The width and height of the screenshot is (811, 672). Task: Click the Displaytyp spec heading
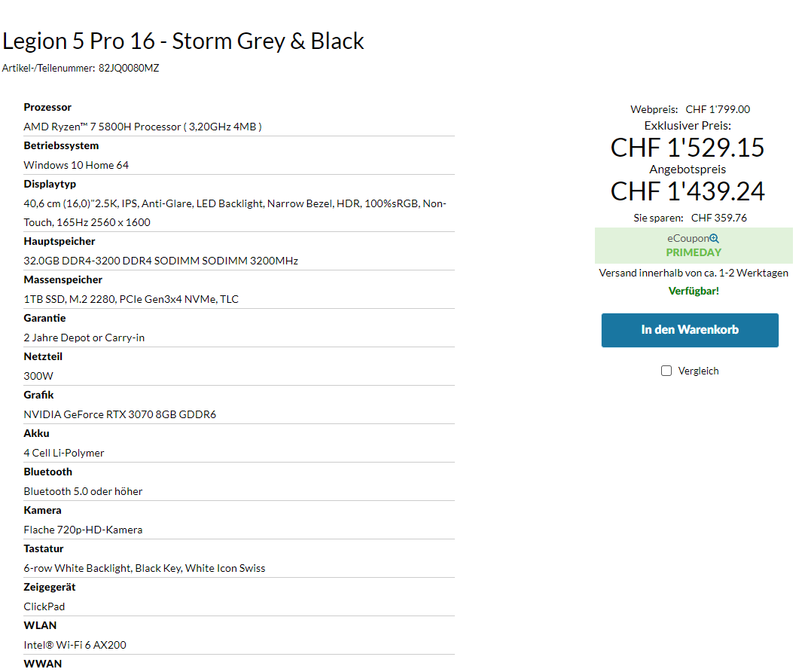[x=50, y=184]
